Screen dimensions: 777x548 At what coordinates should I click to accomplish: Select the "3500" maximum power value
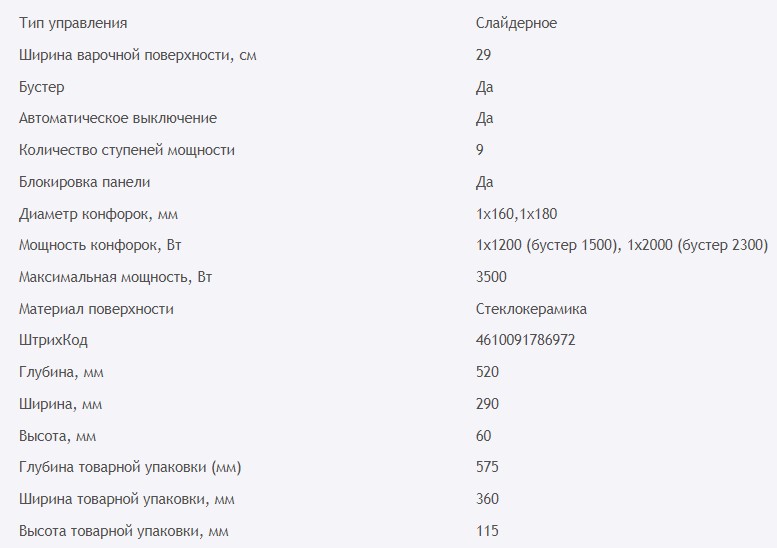[492, 277]
